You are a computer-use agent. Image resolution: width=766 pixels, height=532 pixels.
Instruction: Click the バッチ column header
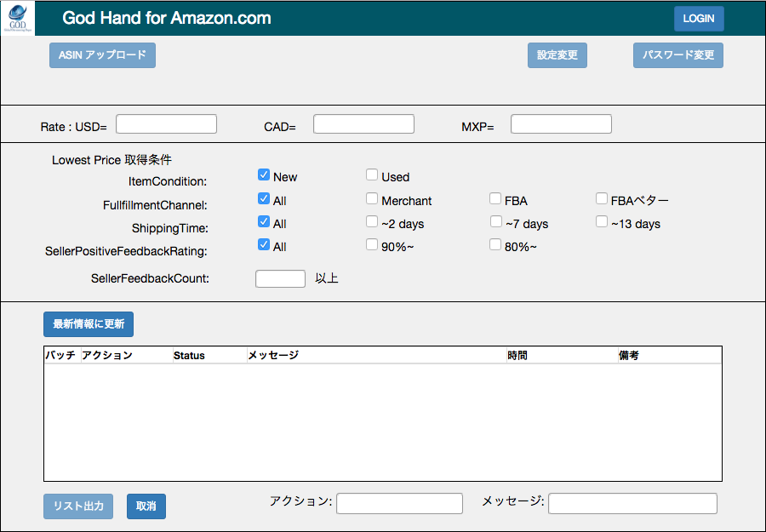[x=60, y=355]
